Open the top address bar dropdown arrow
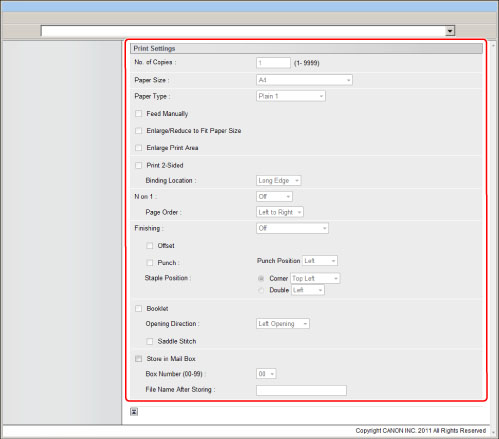Viewport: 499px width, 439px height. click(x=450, y=31)
